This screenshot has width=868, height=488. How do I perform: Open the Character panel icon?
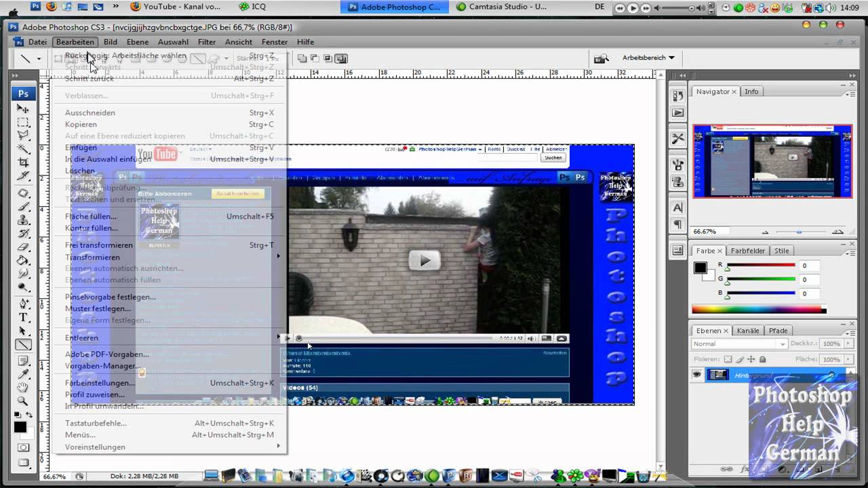tap(677, 208)
